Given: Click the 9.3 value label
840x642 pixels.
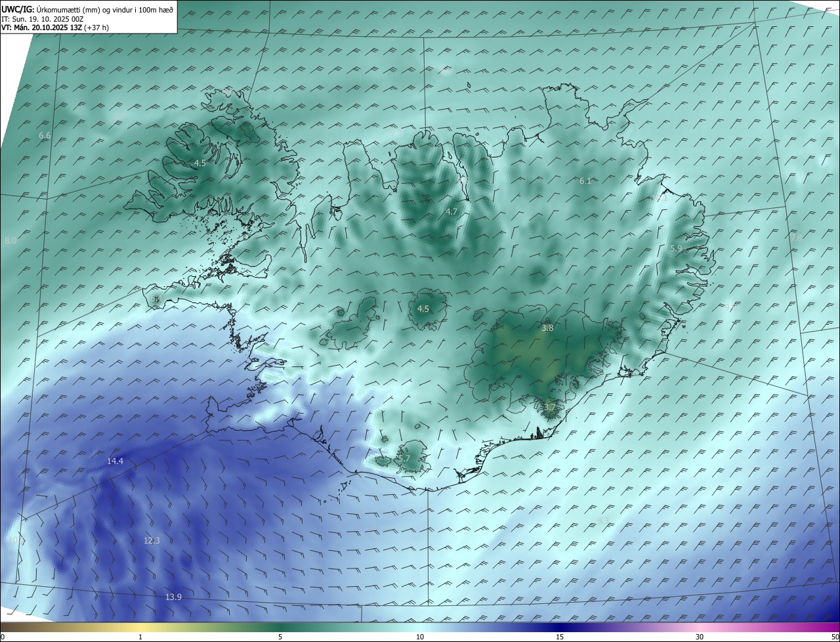Looking at the screenshot, I should 603,521.
